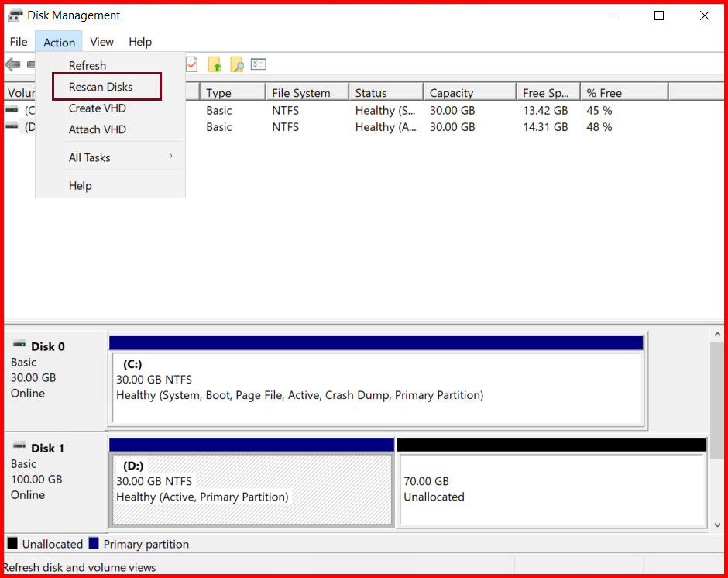Open the View menu
This screenshot has height=578, width=728.
tap(101, 42)
